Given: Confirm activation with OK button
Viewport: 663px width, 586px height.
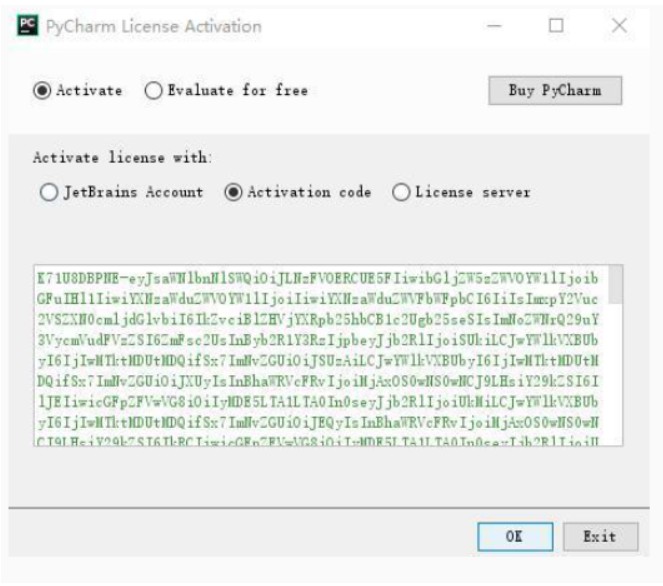Looking at the screenshot, I should point(515,537).
